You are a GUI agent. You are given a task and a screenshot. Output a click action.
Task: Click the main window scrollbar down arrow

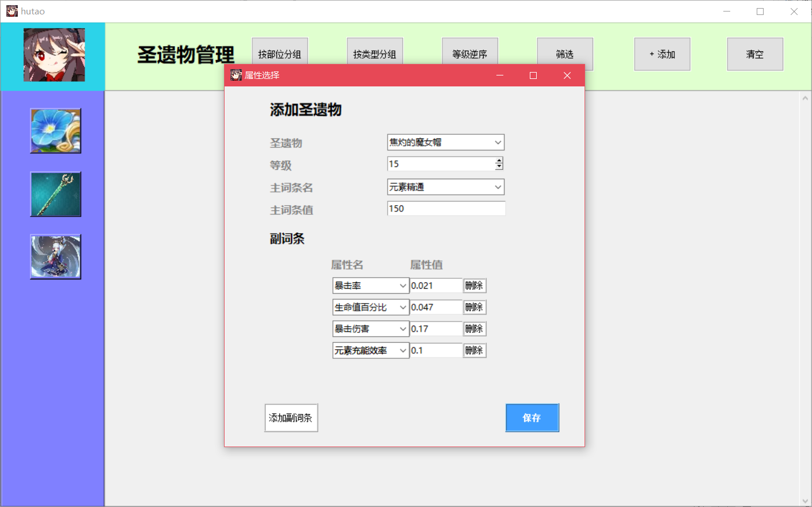click(805, 501)
